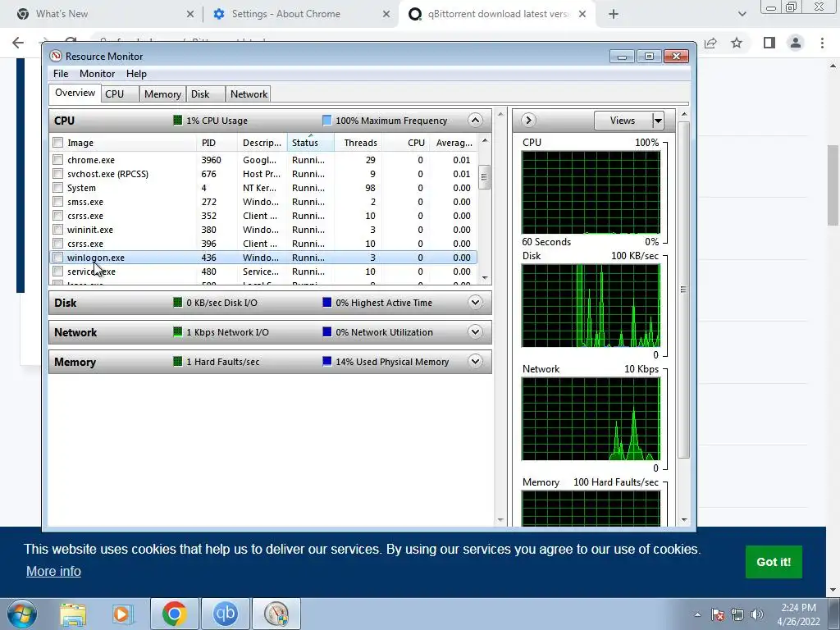This screenshot has height=630, width=840.
Task: Check the chrome.exe process checkbox
Action: click(x=58, y=160)
